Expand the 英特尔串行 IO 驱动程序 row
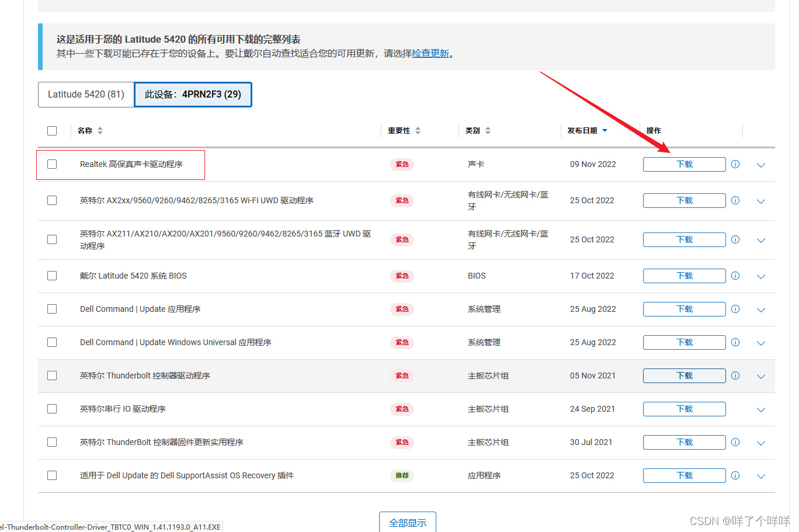 tap(761, 410)
